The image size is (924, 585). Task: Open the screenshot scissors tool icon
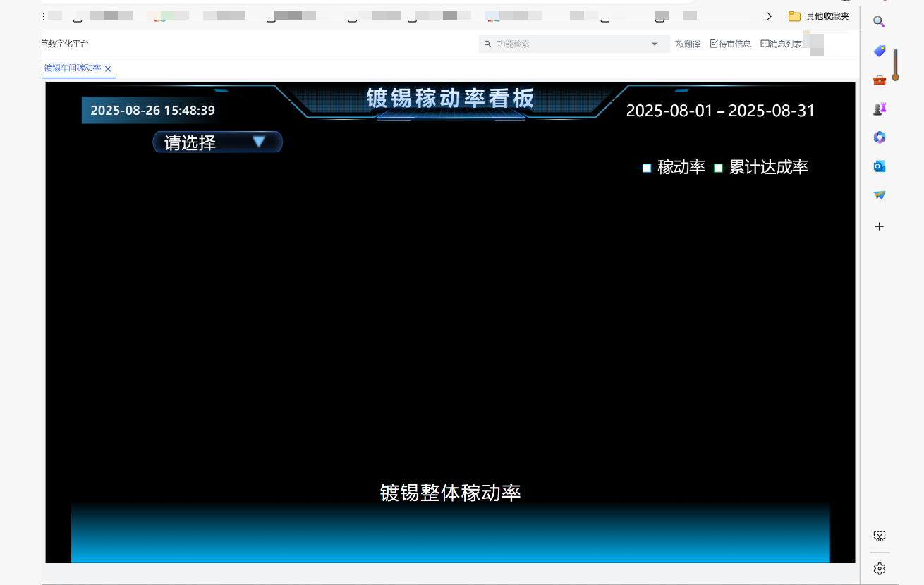click(879, 536)
